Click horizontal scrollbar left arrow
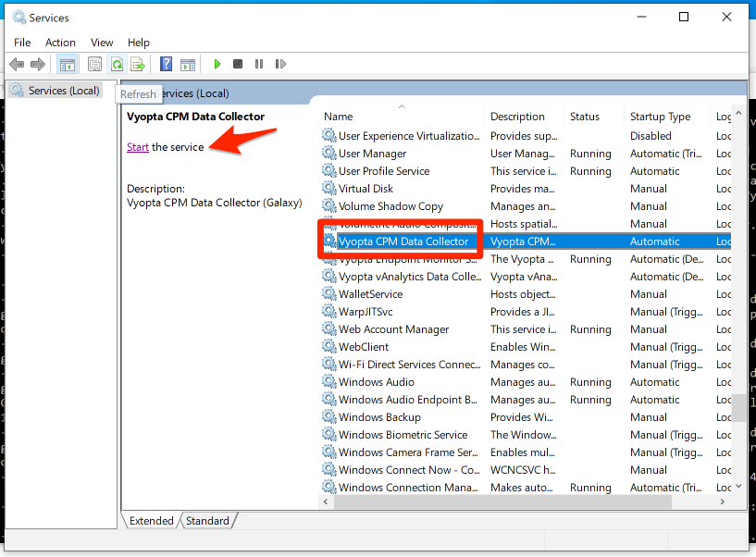 pyautogui.click(x=326, y=501)
